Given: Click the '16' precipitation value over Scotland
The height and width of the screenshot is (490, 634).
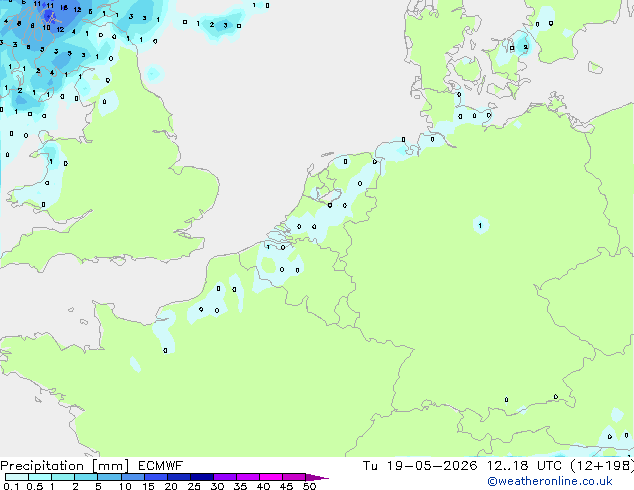Looking at the screenshot, I should 64,7.
